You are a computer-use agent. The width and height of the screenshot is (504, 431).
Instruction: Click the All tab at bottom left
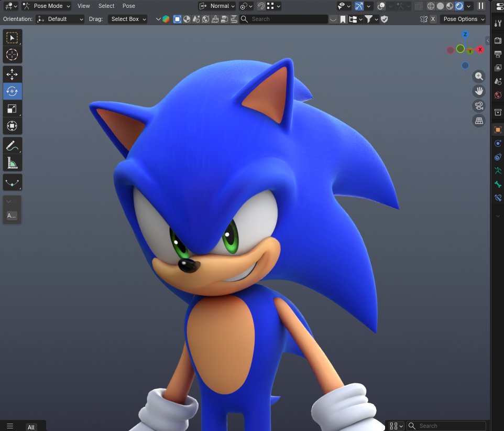pyautogui.click(x=31, y=427)
